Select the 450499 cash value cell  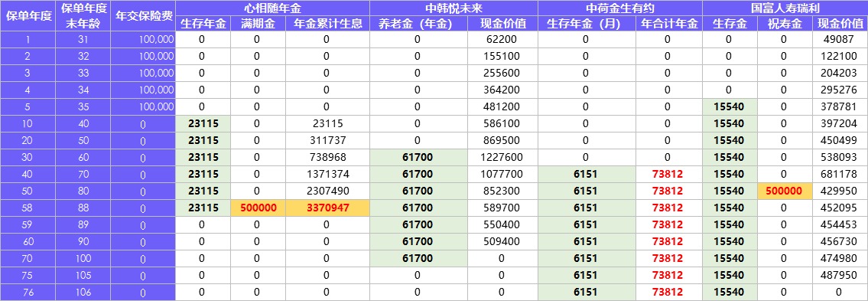839,140
